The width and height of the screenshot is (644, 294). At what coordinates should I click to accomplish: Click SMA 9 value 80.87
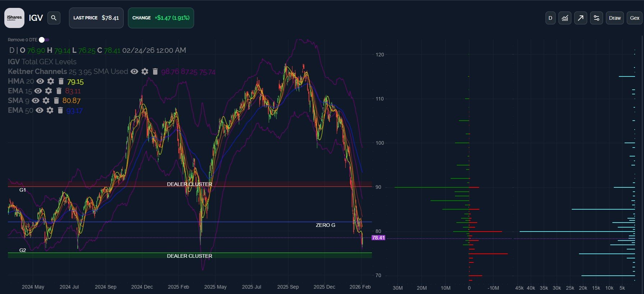72,101
